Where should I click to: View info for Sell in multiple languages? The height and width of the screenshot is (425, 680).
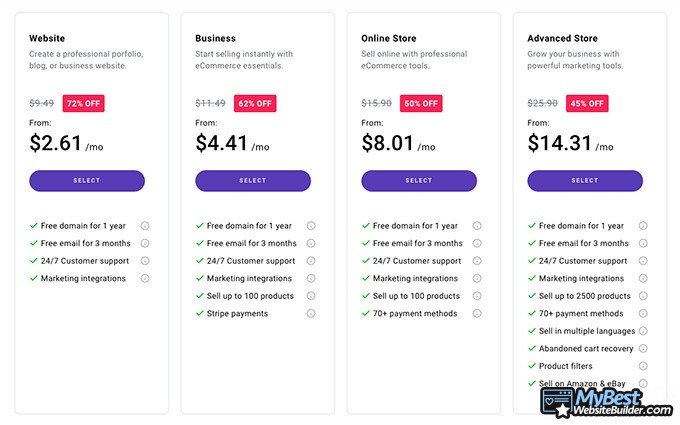click(x=643, y=331)
